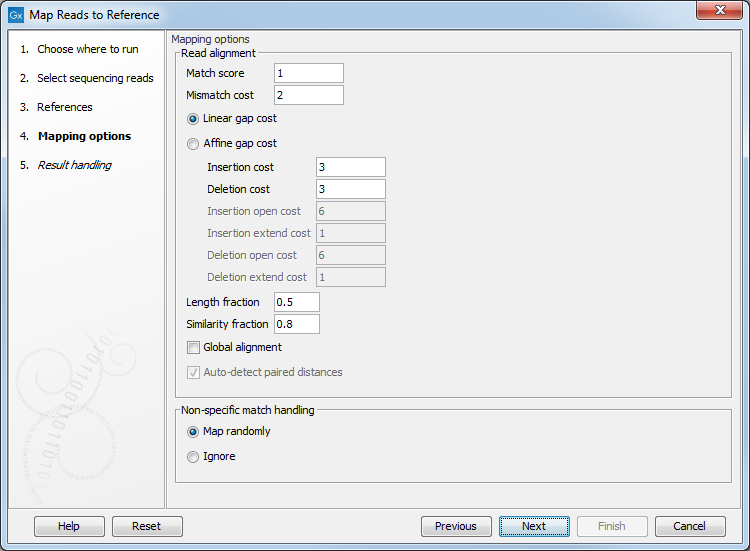Select Ignore for non-specific match handling
Viewport: 750px width, 551px height.
click(x=193, y=457)
